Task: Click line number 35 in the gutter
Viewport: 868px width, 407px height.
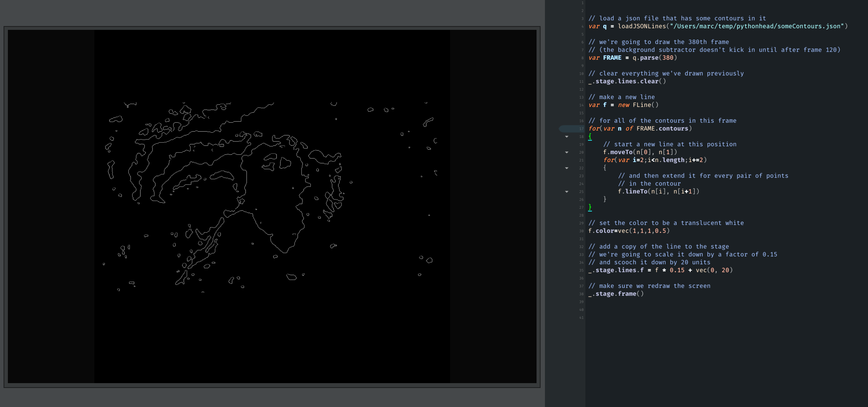Action: [x=581, y=271]
